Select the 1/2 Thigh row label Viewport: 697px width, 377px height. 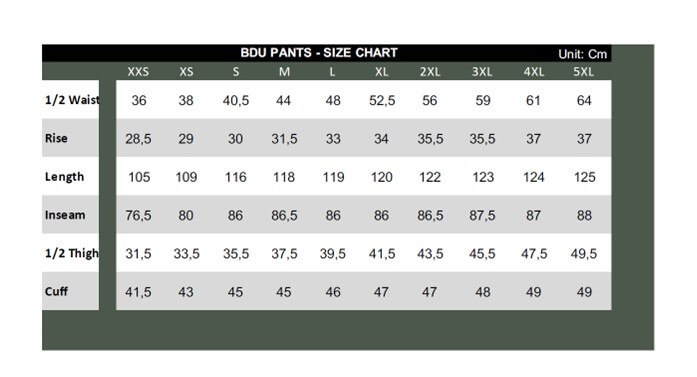pos(72,253)
